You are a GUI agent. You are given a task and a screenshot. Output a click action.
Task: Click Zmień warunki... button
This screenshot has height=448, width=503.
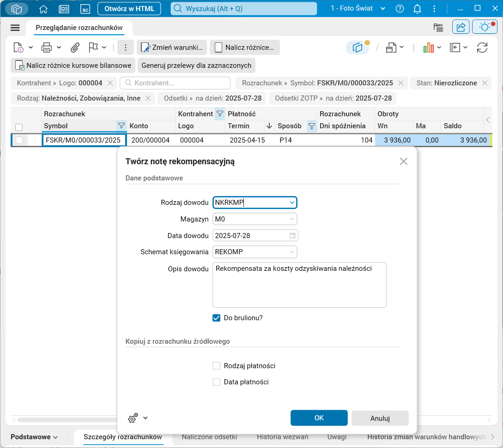(x=171, y=48)
